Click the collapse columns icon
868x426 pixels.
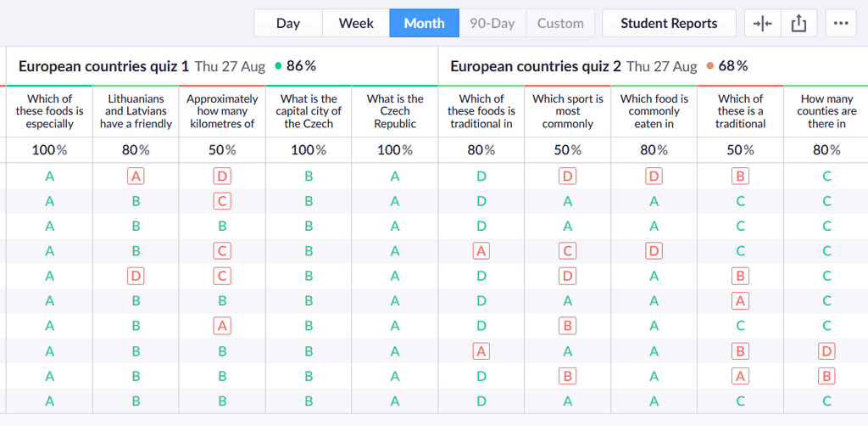[762, 23]
